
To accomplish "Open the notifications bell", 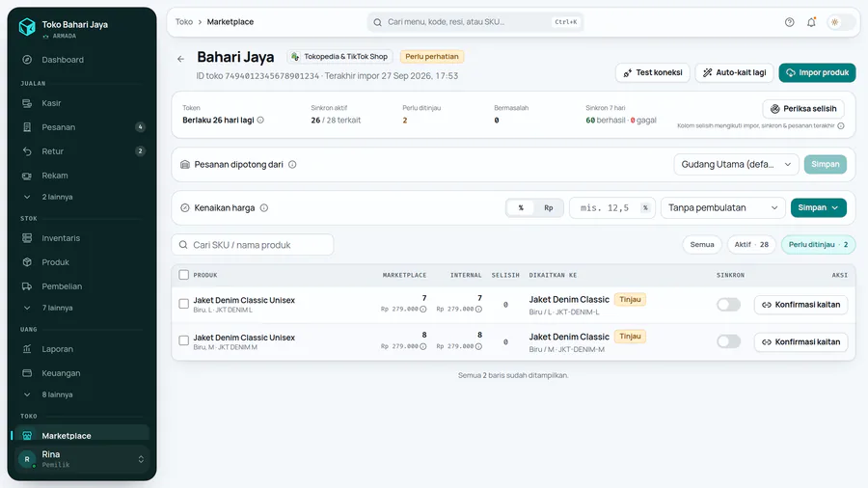I will [811, 22].
